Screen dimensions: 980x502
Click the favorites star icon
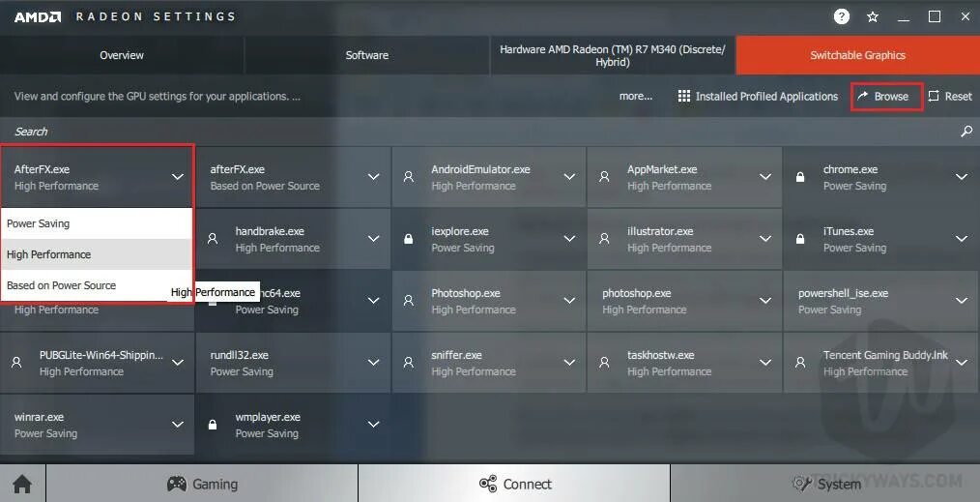873,16
